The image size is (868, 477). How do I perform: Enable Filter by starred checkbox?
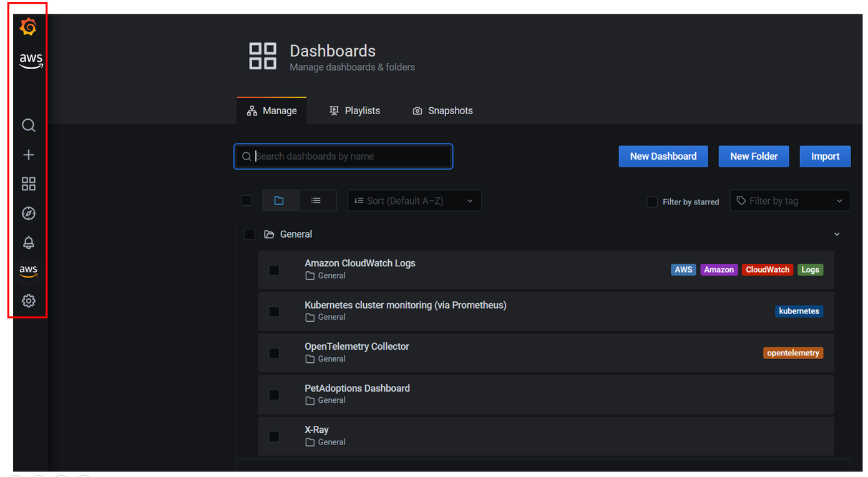coord(652,202)
